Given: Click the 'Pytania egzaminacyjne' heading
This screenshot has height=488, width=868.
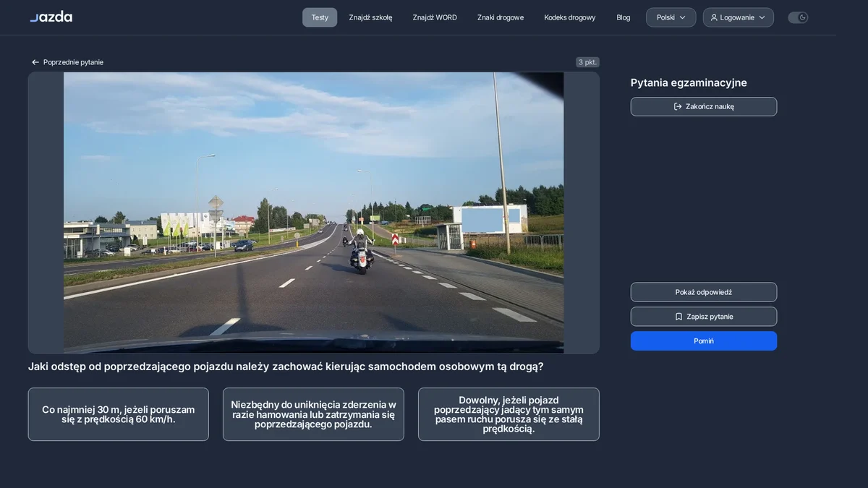Looking at the screenshot, I should point(689,82).
